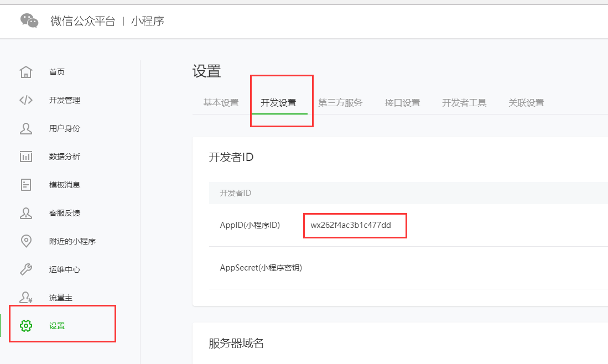The height and width of the screenshot is (364, 608).
Task: Switch to the 基本设置 tab
Action: tap(221, 103)
